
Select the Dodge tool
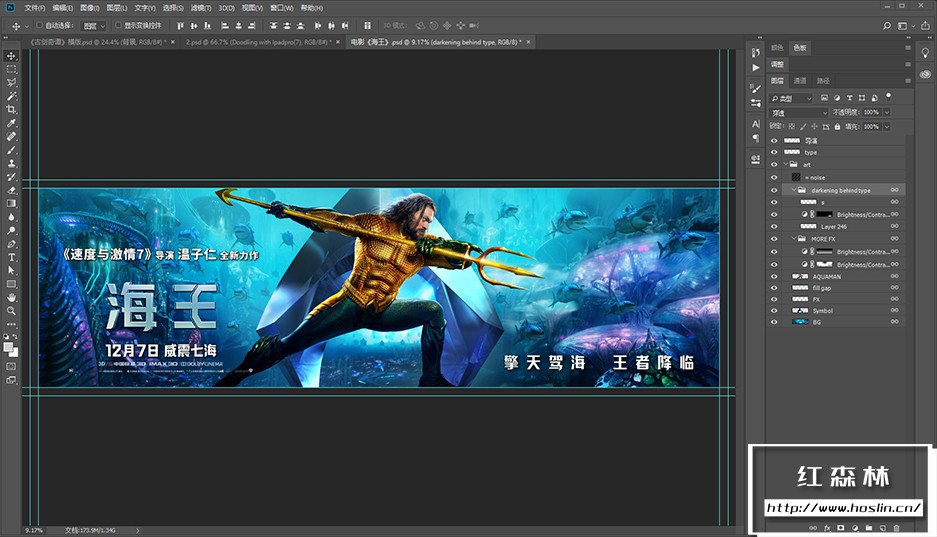[11, 231]
